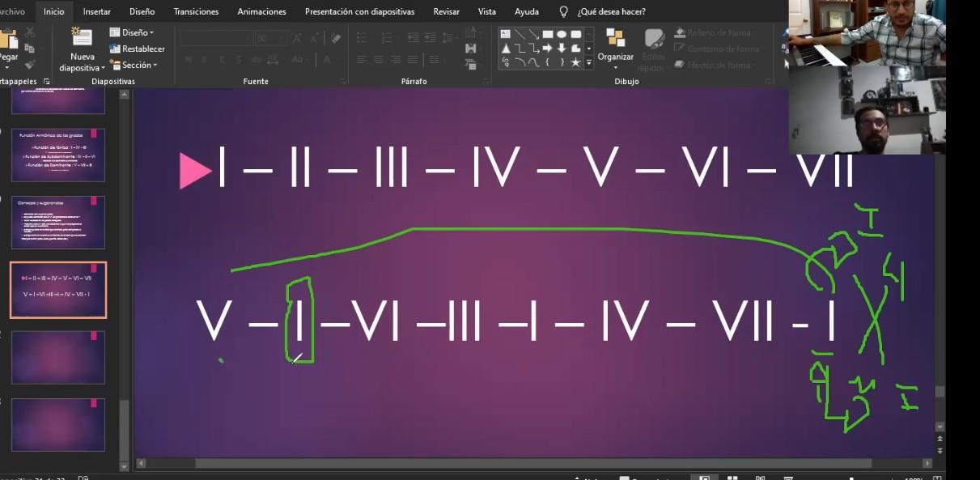The image size is (980, 480).
Task: Select the text box shape
Action: click(x=505, y=34)
